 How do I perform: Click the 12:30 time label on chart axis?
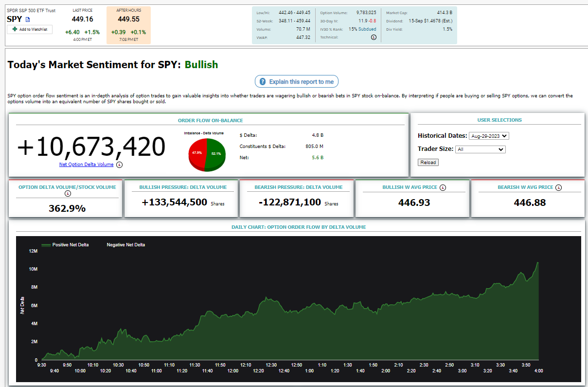click(x=271, y=365)
